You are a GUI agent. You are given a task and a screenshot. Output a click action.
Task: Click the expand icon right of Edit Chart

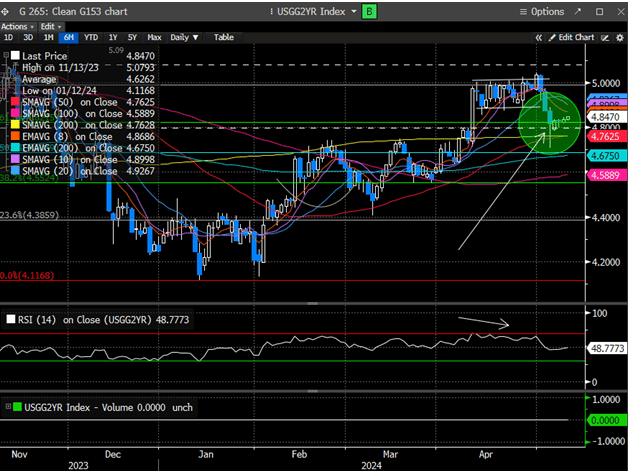(x=605, y=37)
